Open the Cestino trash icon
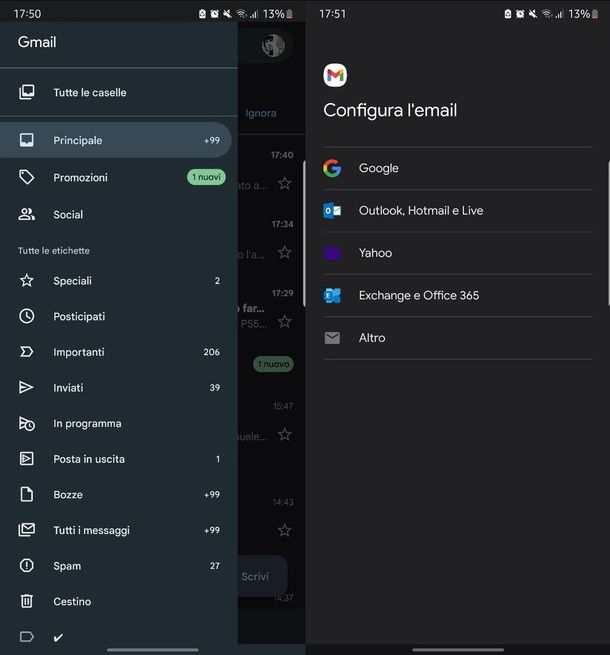The image size is (610, 655). (x=27, y=601)
